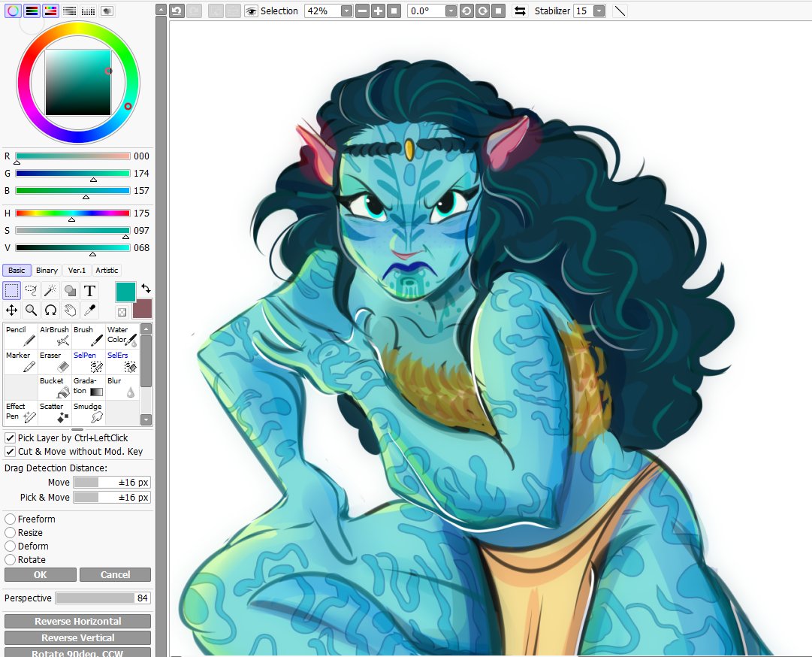Select the Eraser tool
The height and width of the screenshot is (657, 812).
(54, 362)
